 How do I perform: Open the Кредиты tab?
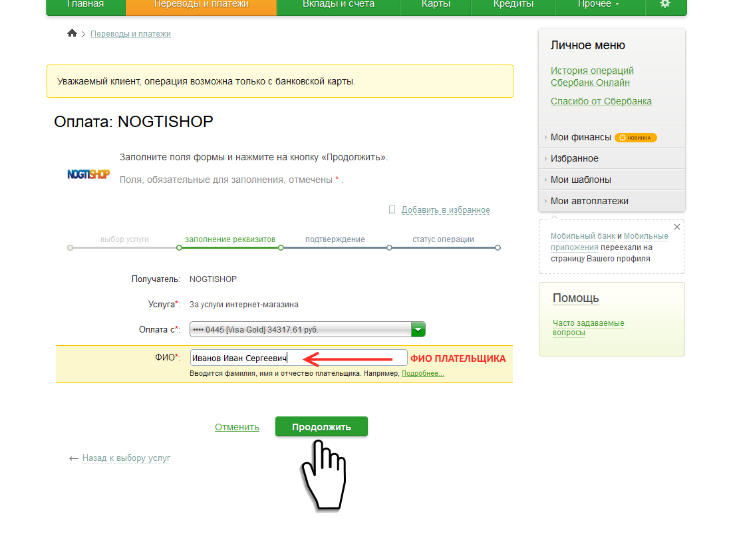click(513, 4)
